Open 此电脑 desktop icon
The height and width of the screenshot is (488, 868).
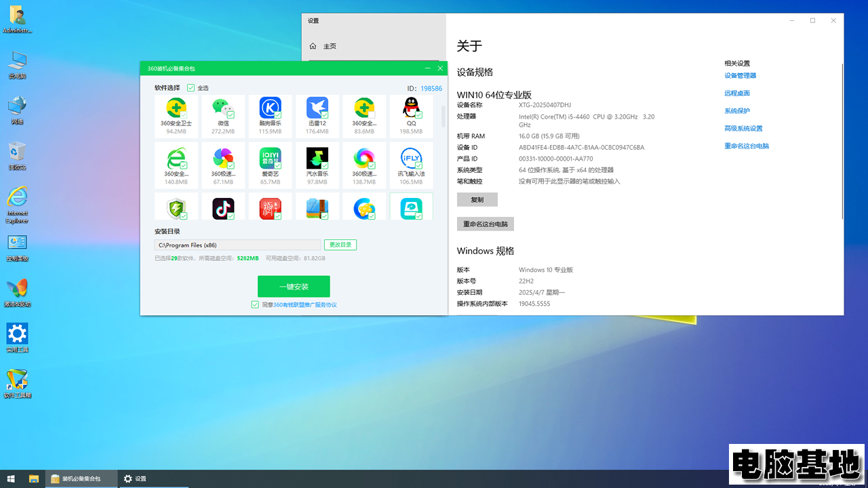point(17,65)
